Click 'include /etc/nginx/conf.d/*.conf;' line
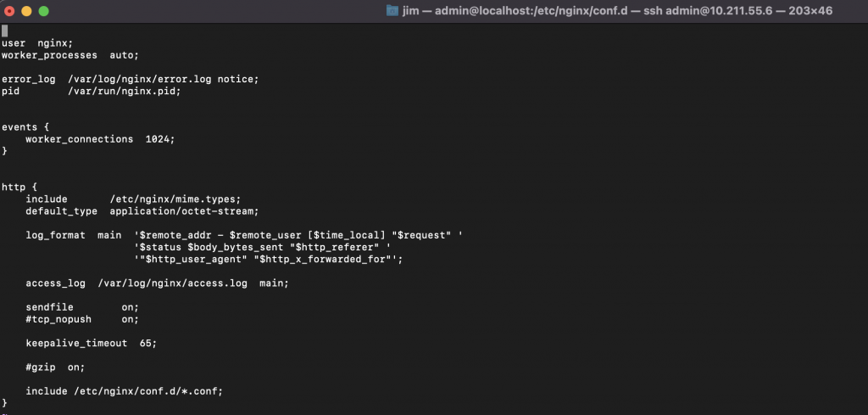This screenshot has width=868, height=415. pos(124,391)
